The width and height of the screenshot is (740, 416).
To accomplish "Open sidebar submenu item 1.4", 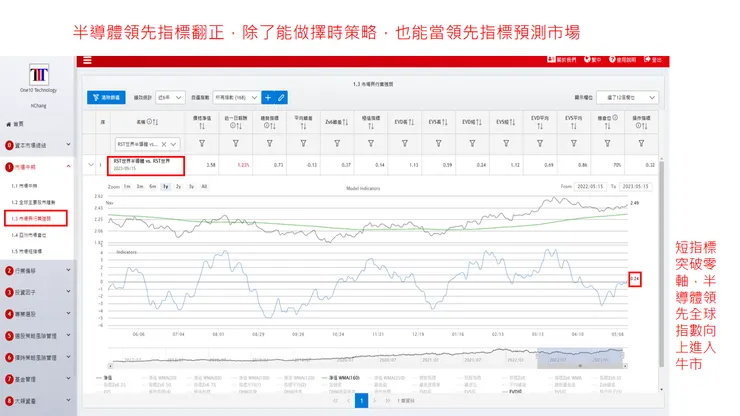I will (29, 235).
